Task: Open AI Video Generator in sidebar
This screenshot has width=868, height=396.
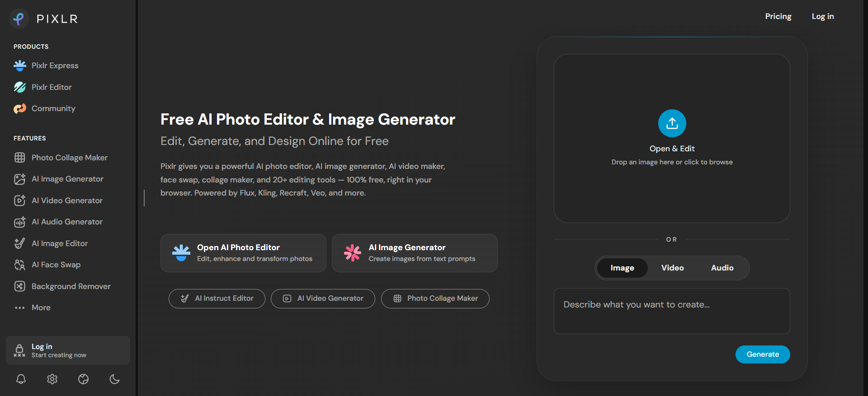Action: [x=58, y=200]
